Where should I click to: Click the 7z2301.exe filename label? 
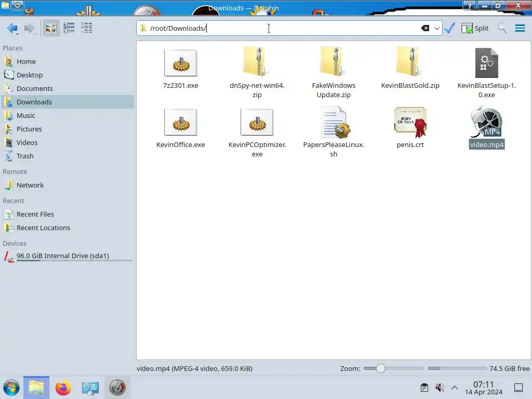coord(180,86)
